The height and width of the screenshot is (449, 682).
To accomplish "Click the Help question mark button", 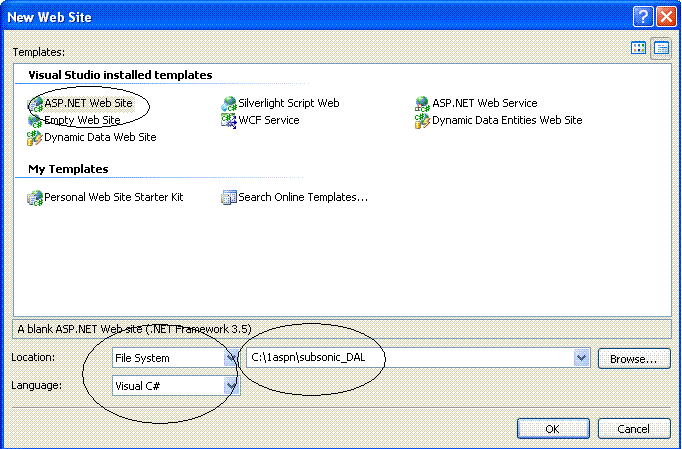I will tap(643, 17).
